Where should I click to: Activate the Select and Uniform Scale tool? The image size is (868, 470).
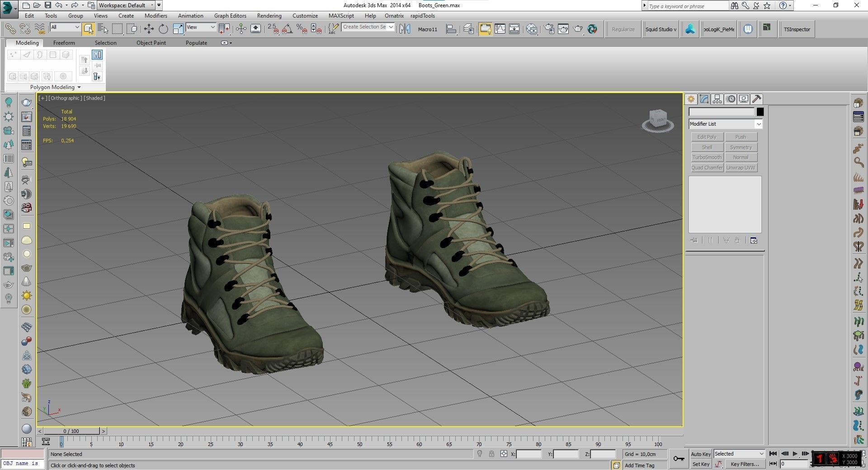pos(178,29)
